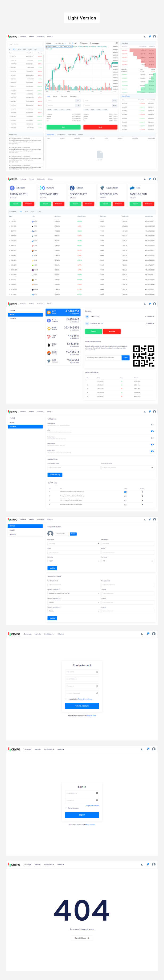Enable the Latest news switch
This screenshot has height=980, width=164.
click(x=152, y=438)
